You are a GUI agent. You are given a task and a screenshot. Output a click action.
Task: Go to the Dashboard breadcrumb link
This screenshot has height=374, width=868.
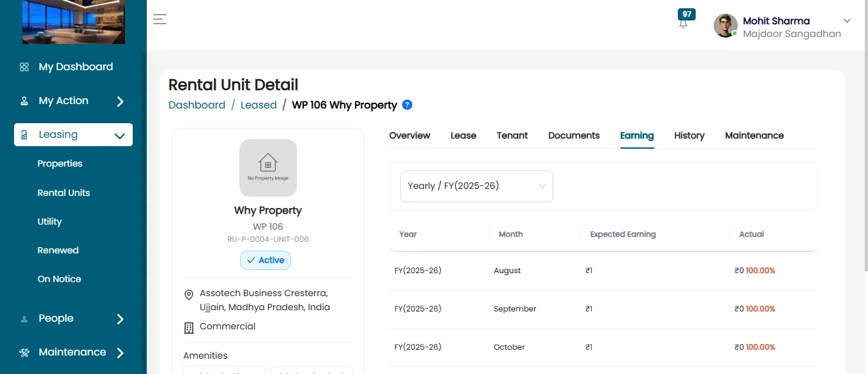pyautogui.click(x=197, y=105)
